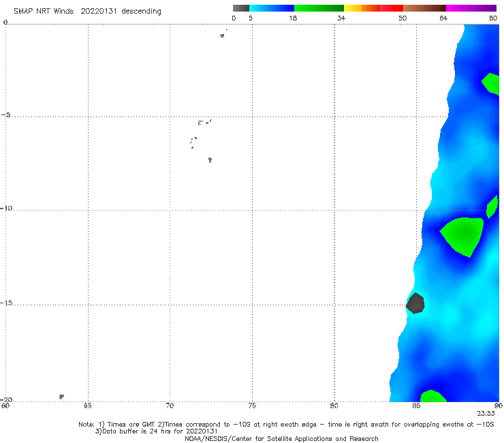
Task: Click the latitude label '-15'
Action: pyautogui.click(x=6, y=303)
